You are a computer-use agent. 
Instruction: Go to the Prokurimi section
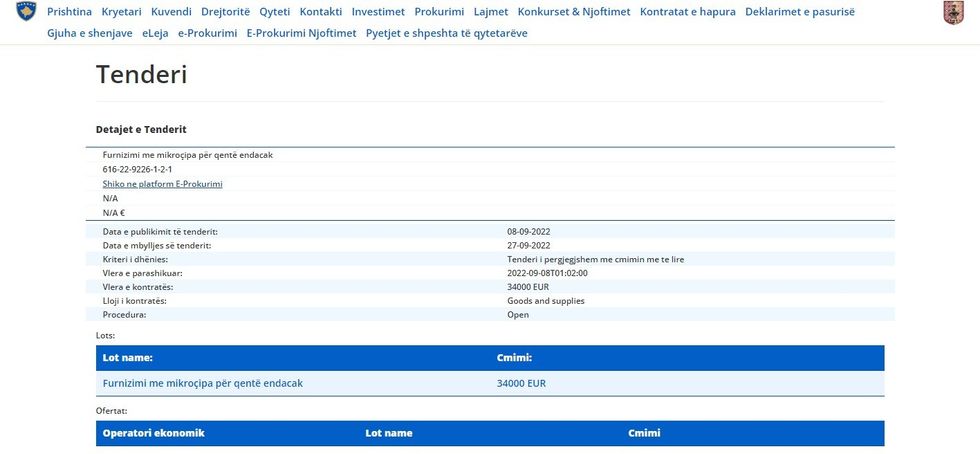pyautogui.click(x=439, y=11)
